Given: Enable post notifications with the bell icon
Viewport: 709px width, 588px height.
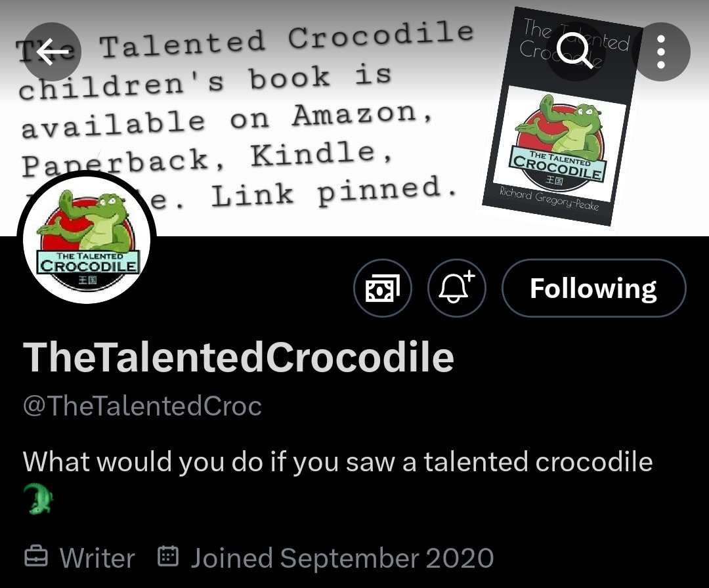Looking at the screenshot, I should (456, 288).
